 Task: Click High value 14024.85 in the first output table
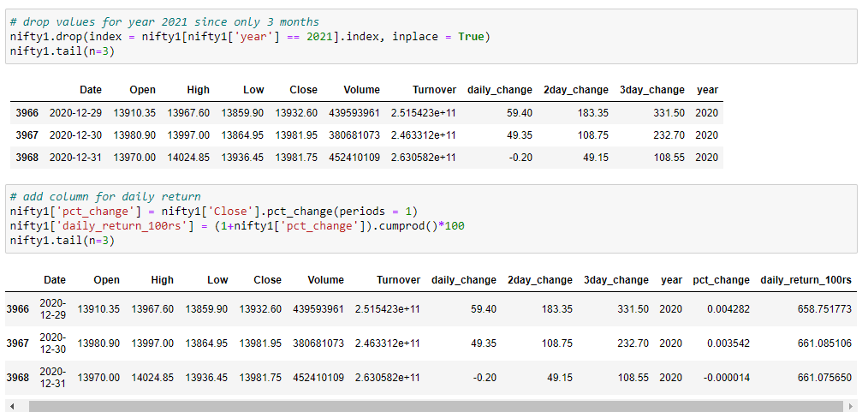(188, 158)
